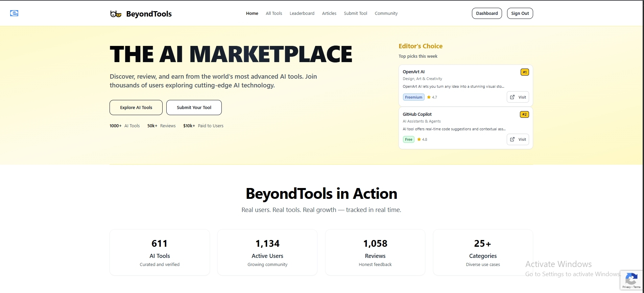The width and height of the screenshot is (644, 293).
Task: Click the #1 rank badge
Action: click(524, 72)
